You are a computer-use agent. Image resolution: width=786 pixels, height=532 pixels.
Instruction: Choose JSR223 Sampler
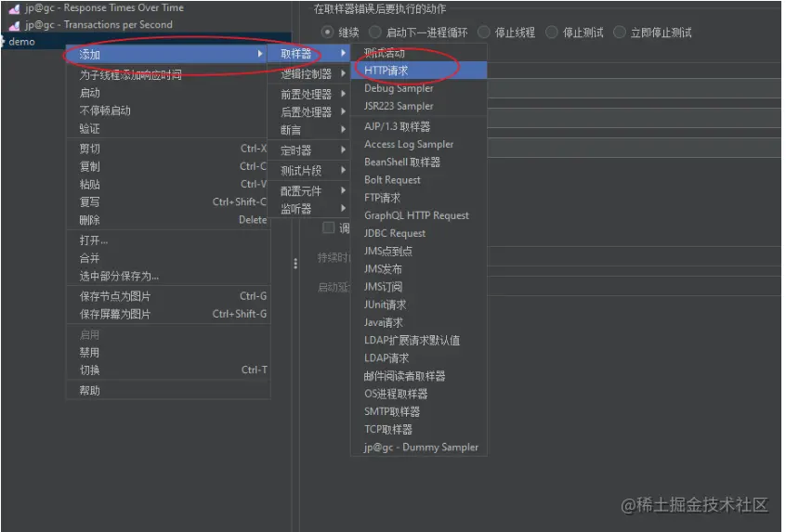coord(419,106)
